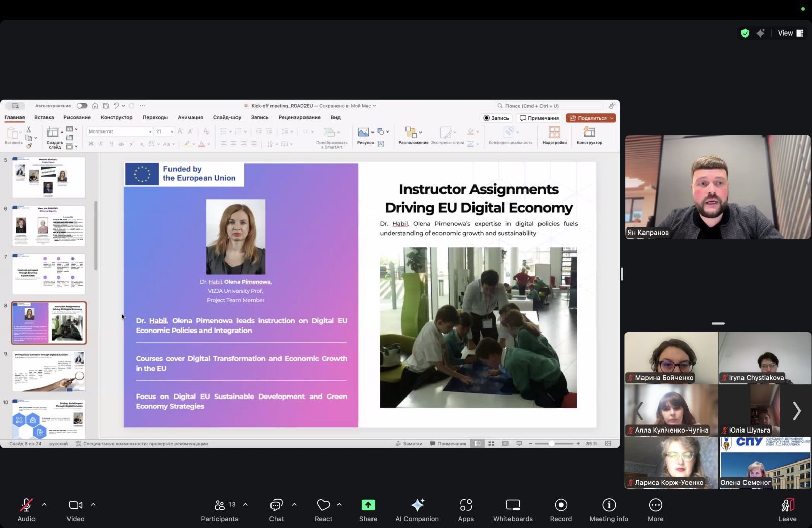Open the AI Companion panel
The image size is (812, 528).
[417, 510]
